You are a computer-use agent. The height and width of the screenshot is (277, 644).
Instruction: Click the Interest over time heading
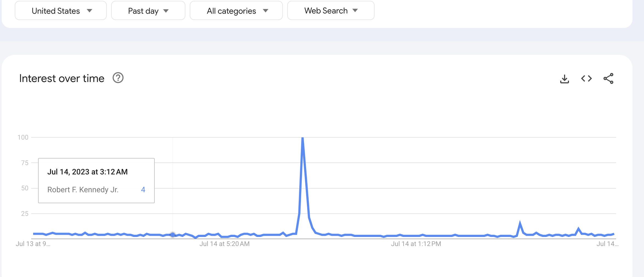62,78
